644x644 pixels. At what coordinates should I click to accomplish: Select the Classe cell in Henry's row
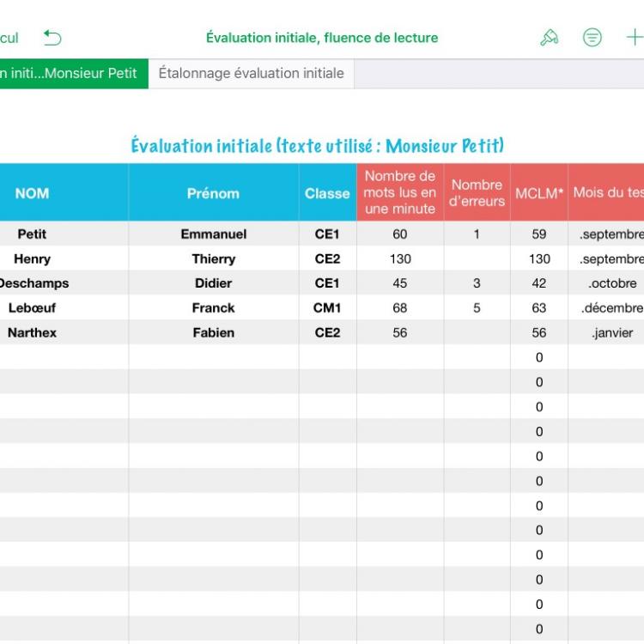click(327, 258)
